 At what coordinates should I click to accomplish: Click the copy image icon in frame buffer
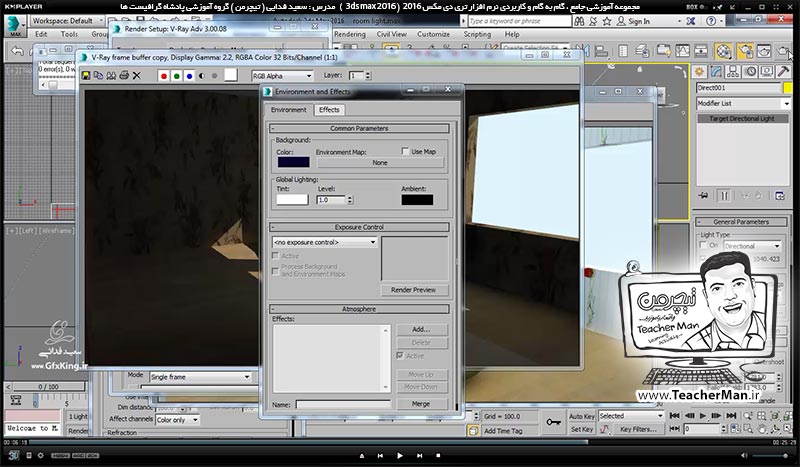98,76
